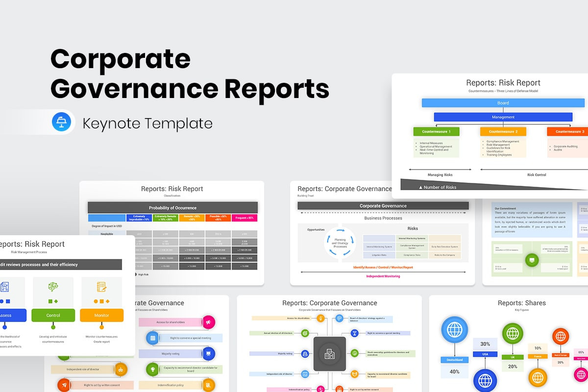Click the Keynote presentation icon beside 'Keynote Template'

click(x=61, y=122)
